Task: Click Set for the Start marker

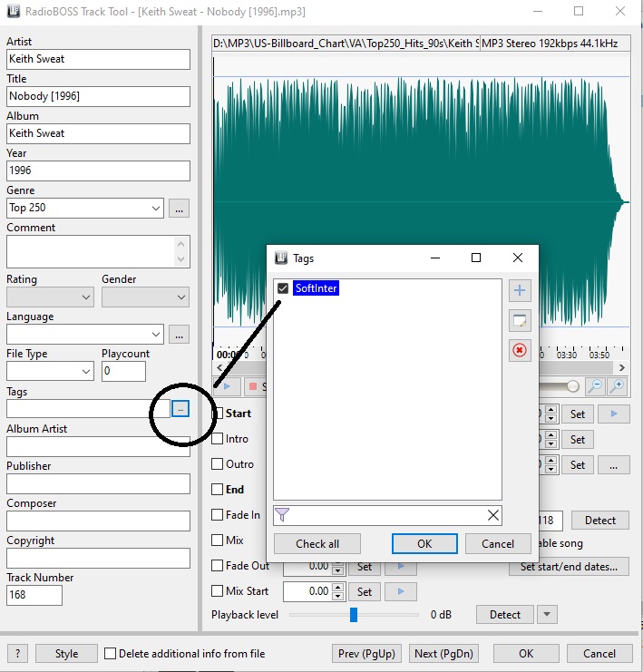Action: (578, 414)
